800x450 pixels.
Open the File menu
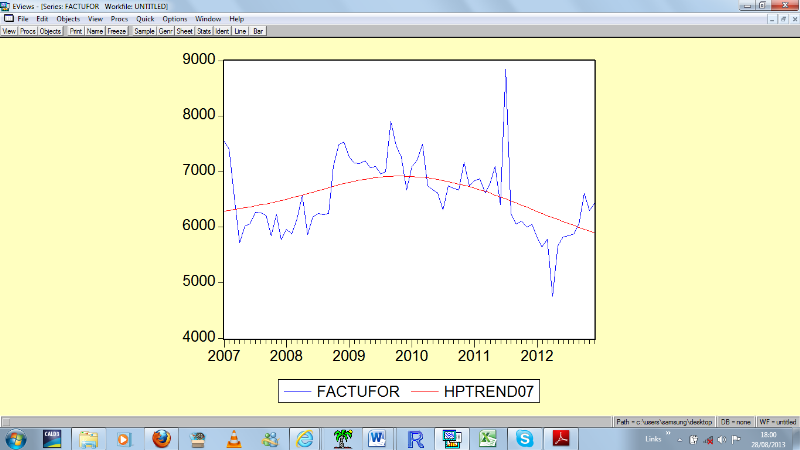[x=23, y=19]
